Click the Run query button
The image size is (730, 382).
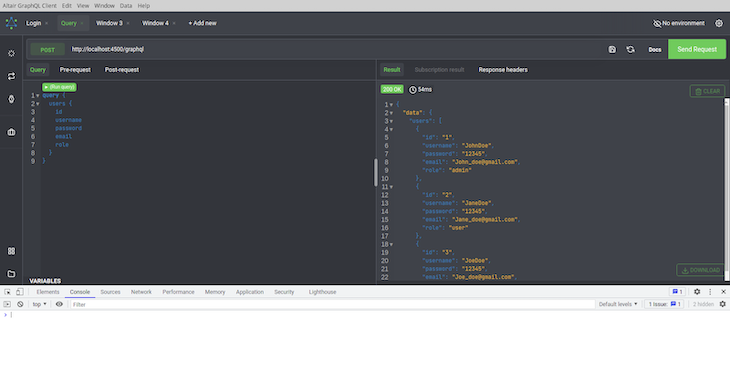pos(59,87)
